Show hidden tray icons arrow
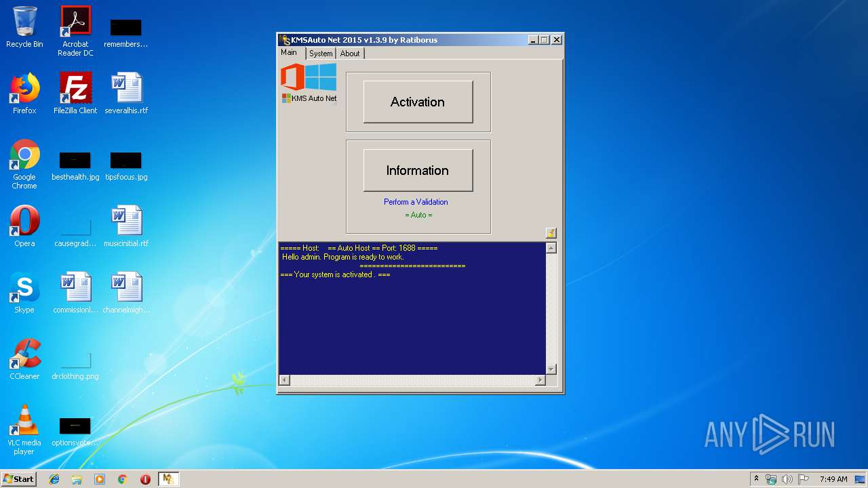This screenshot has height=488, width=868. [756, 479]
